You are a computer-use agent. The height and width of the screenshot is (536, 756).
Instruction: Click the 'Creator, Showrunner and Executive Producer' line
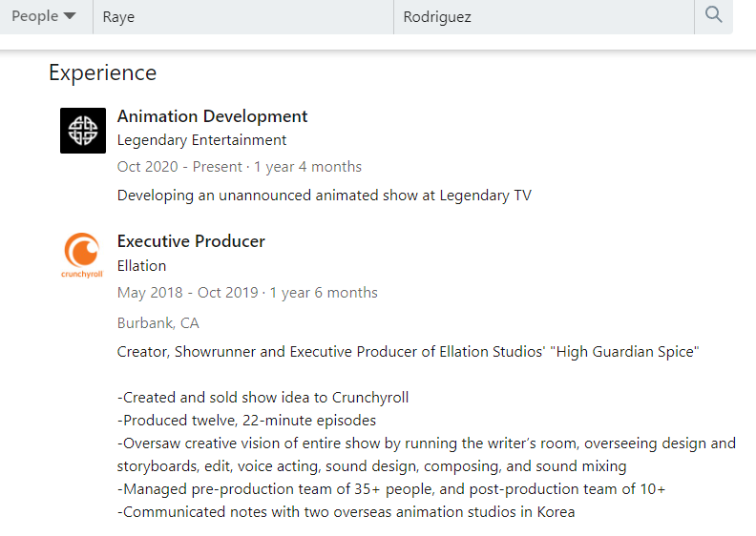click(408, 352)
